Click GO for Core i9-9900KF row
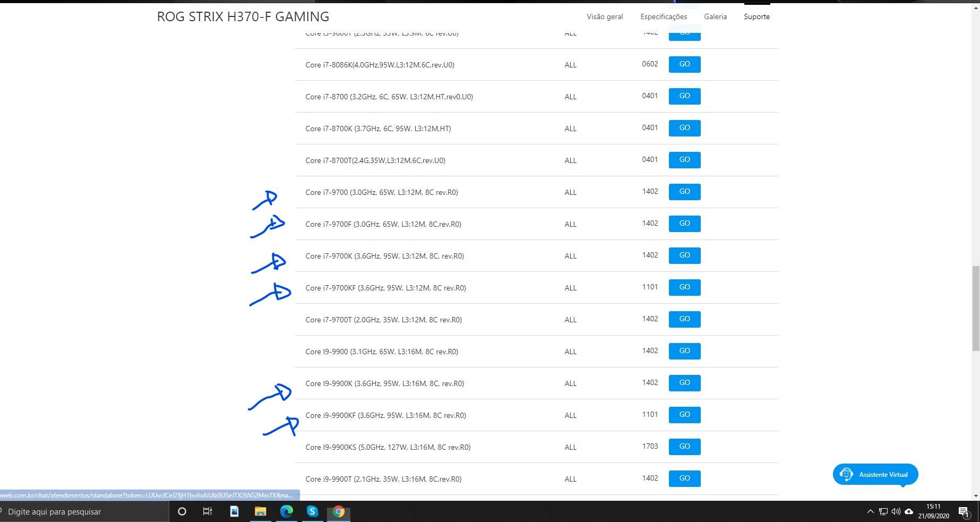 [x=684, y=415]
